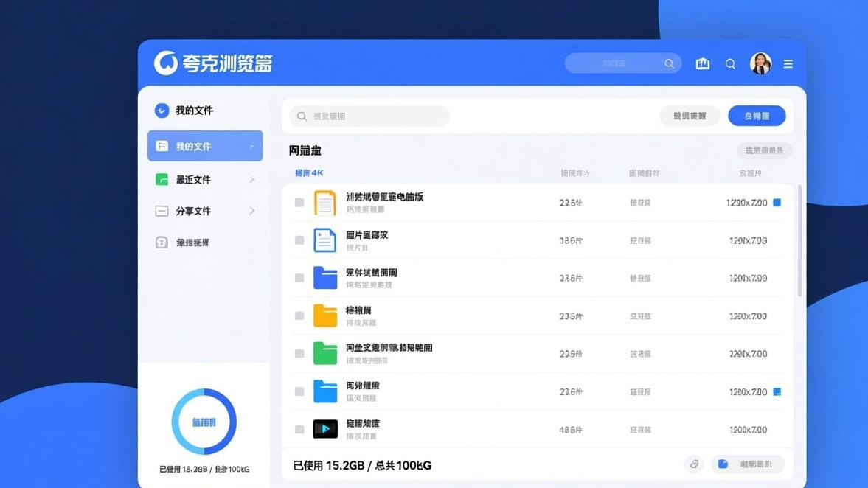Click the dark blue folder icon
The width and height of the screenshot is (868, 488).
click(x=325, y=278)
